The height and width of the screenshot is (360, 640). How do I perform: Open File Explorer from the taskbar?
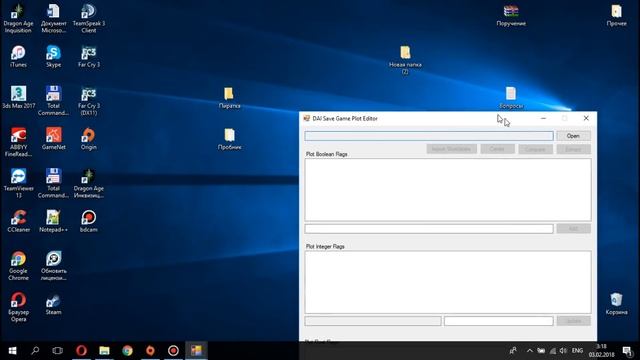click(x=104, y=351)
